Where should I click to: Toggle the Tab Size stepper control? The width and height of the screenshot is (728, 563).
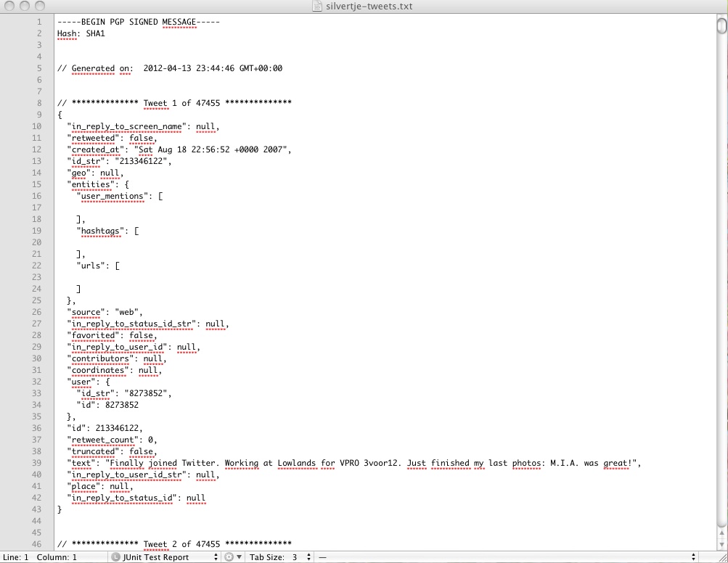308,556
